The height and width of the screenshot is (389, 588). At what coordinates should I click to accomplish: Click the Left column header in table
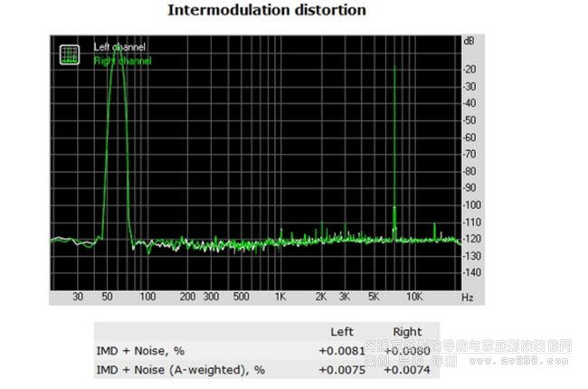coord(341,332)
